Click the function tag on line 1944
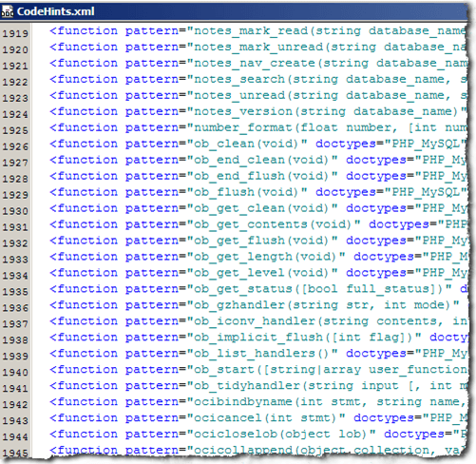Image resolution: width=476 pixels, height=464 pixels. tap(84, 435)
